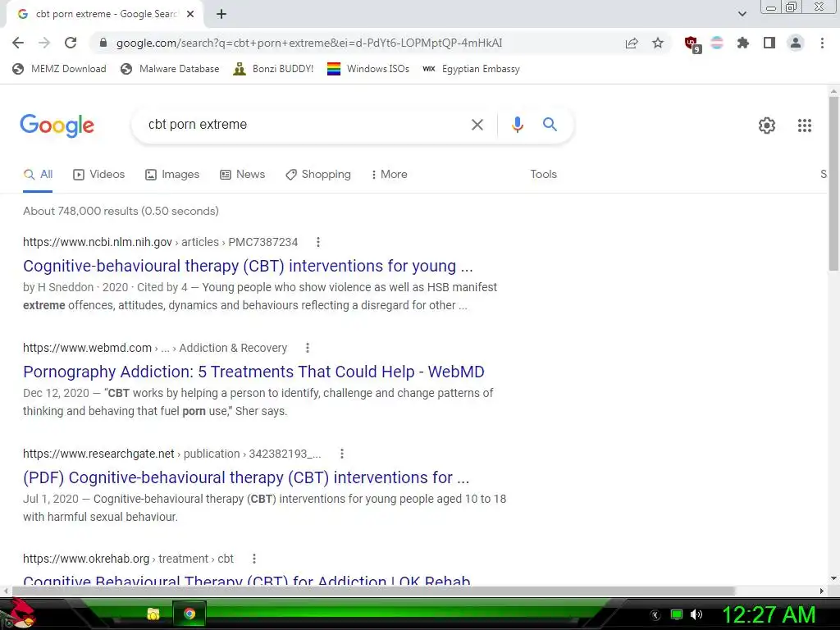Select the All results tab
The height and width of the screenshot is (630, 840).
[x=38, y=175]
